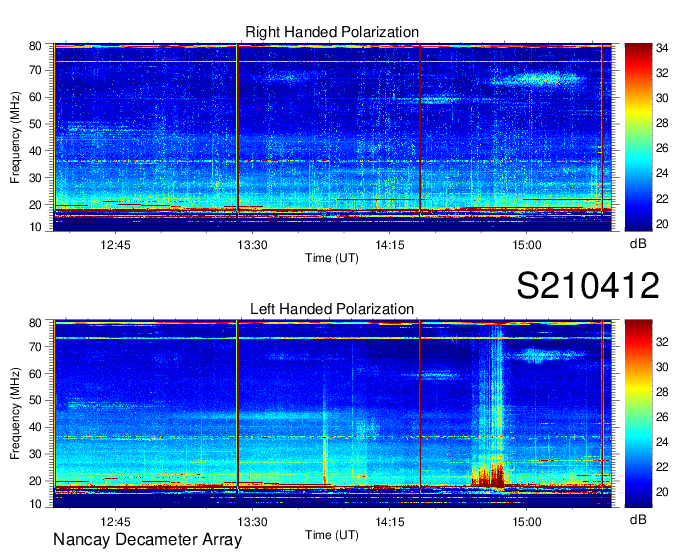Click the top plot's color scale bar

coord(638,137)
